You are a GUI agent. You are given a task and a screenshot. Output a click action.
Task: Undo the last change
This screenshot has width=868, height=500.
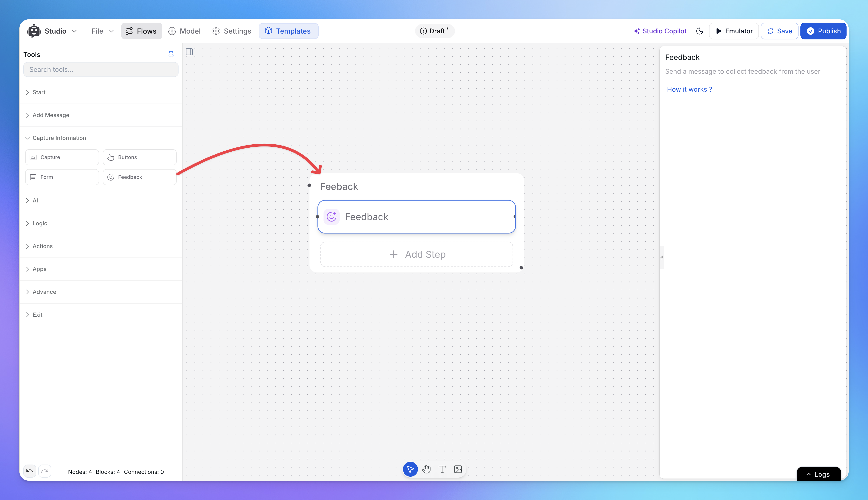click(30, 471)
